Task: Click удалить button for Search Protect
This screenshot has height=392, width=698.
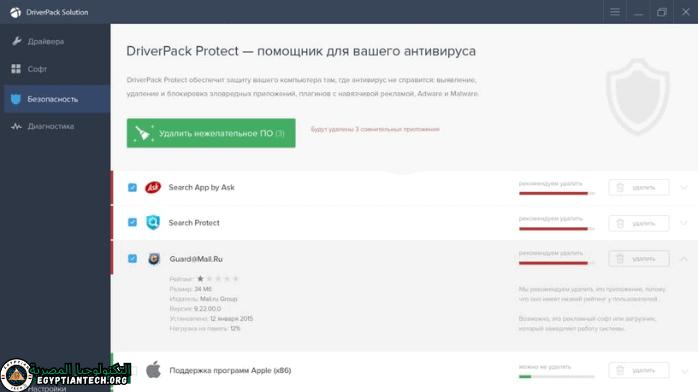Action: tap(639, 223)
